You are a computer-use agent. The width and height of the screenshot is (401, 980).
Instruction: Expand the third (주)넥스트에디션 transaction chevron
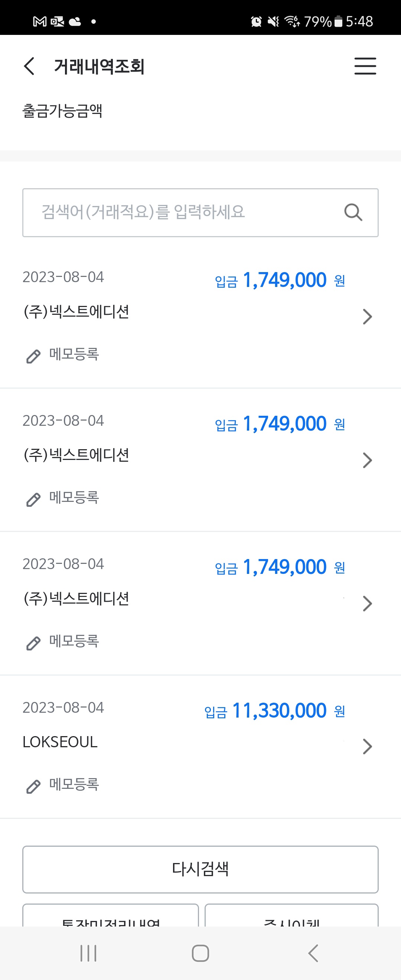coord(367,603)
